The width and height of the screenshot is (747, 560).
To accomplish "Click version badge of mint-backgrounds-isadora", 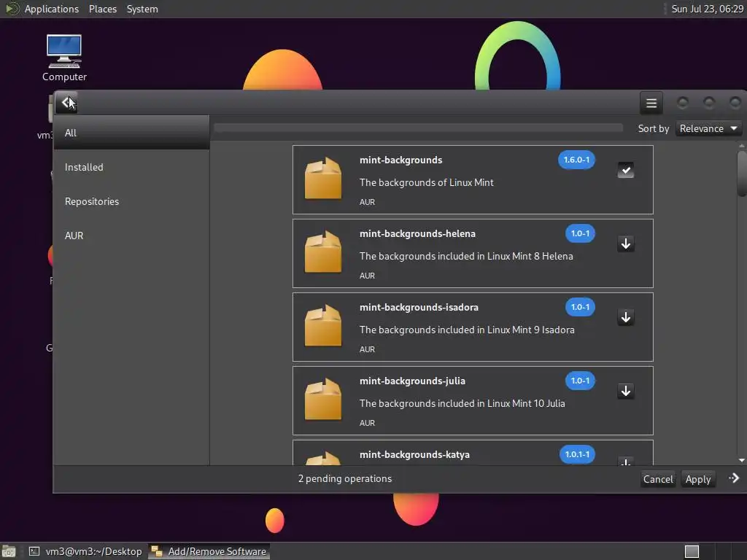I will coord(580,307).
